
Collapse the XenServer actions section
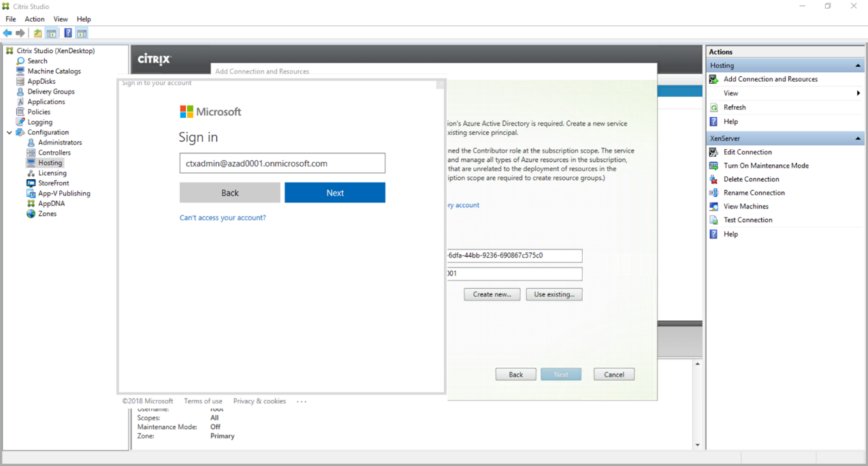click(857, 139)
